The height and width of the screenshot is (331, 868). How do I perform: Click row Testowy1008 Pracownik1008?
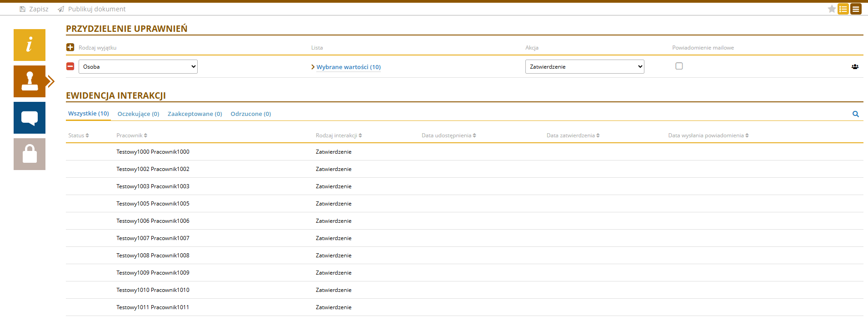tap(464, 256)
